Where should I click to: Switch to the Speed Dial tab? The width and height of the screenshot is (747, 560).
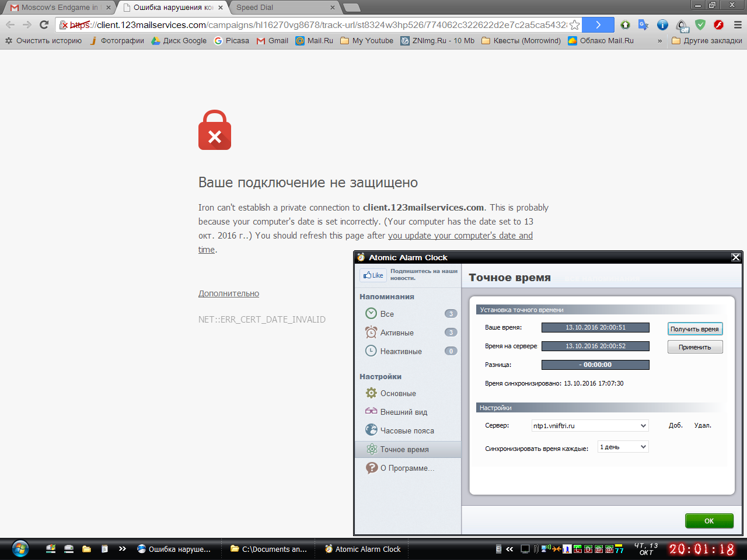(285, 8)
